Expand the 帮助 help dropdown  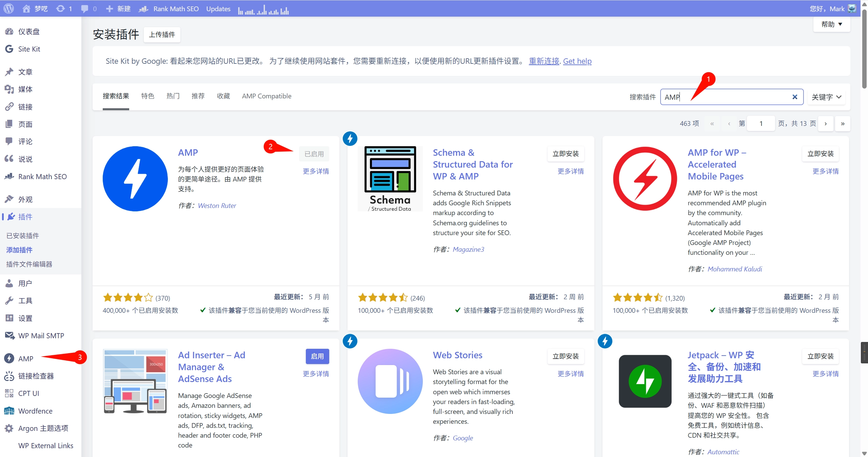coord(832,24)
